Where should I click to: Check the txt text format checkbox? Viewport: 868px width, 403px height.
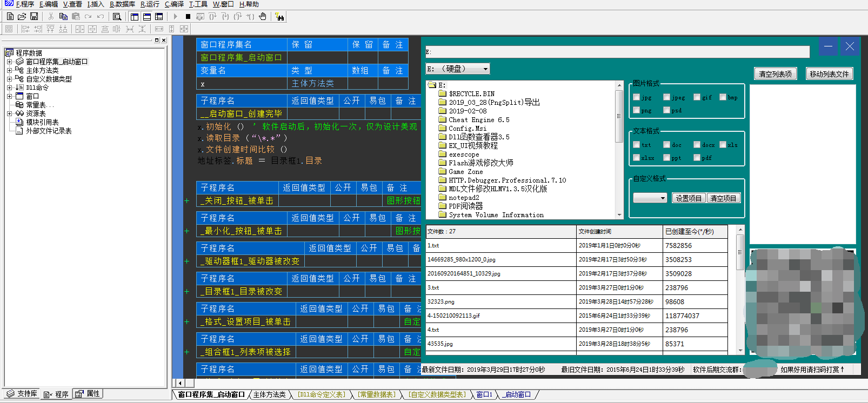pos(637,145)
